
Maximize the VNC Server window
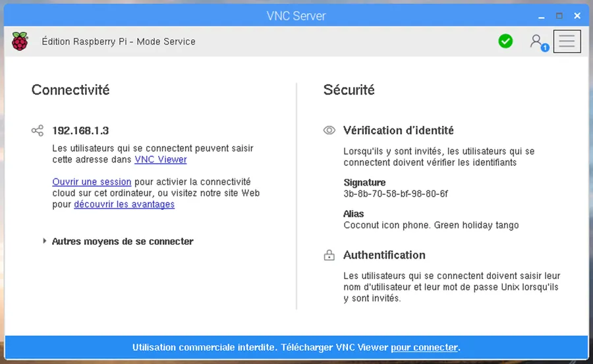click(x=559, y=16)
